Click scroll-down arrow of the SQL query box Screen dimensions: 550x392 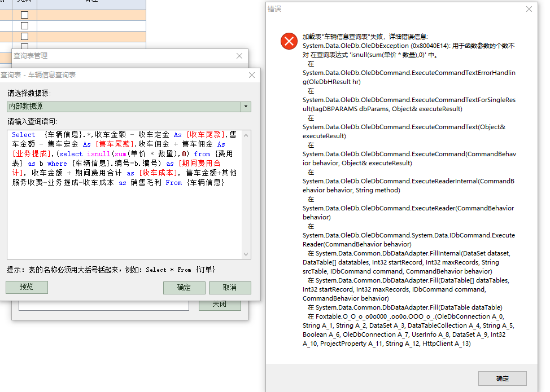coord(247,255)
